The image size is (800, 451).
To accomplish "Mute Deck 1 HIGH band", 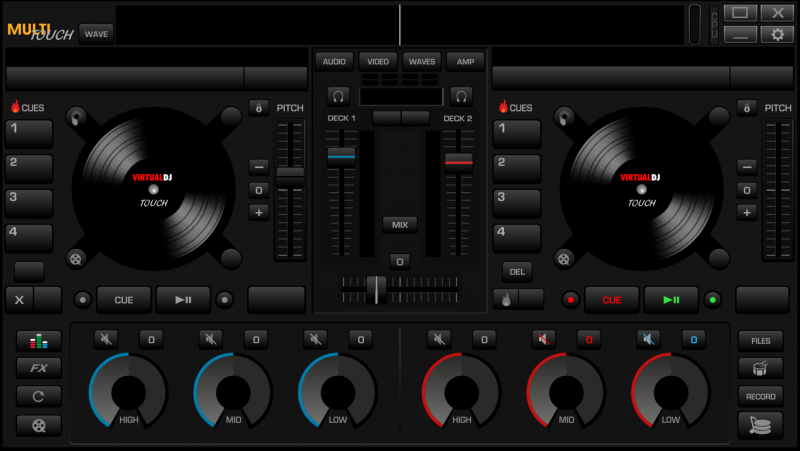I will [106, 339].
